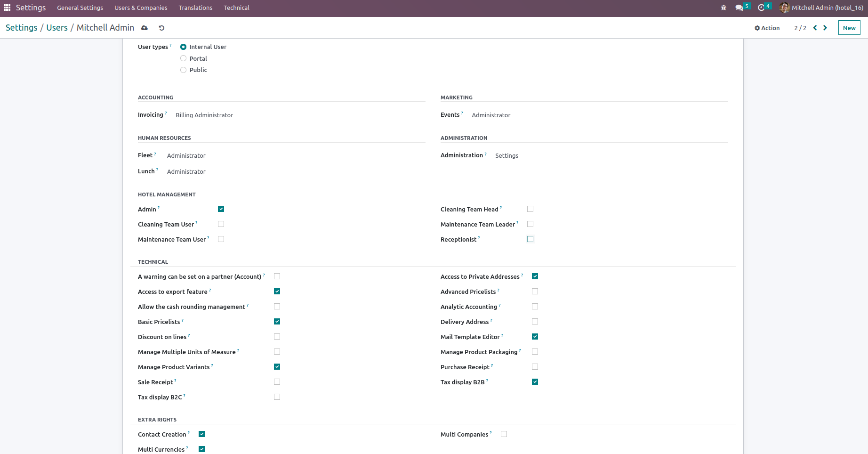Open the Administration access dropdown
The height and width of the screenshot is (454, 868).
pyautogui.click(x=506, y=155)
